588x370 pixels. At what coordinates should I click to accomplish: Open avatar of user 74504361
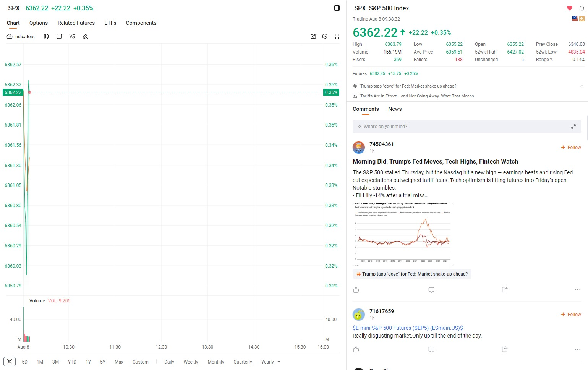359,147
